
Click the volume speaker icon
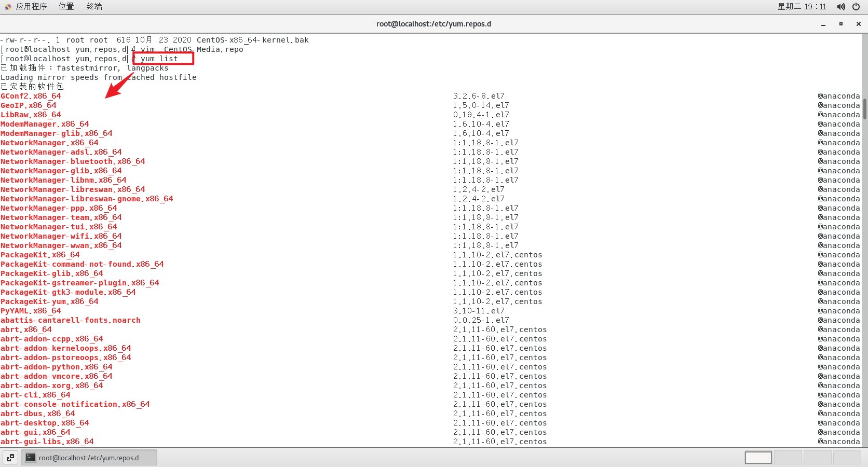[841, 7]
